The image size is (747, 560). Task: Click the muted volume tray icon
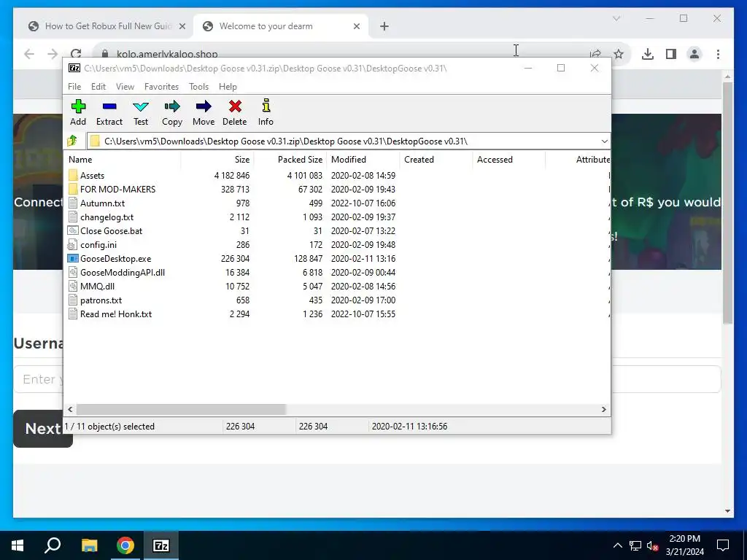coord(653,545)
